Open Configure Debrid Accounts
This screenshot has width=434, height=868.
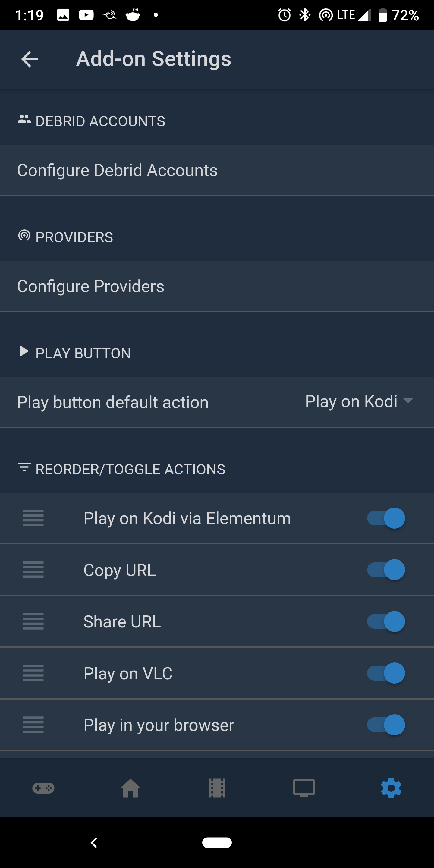click(x=117, y=170)
